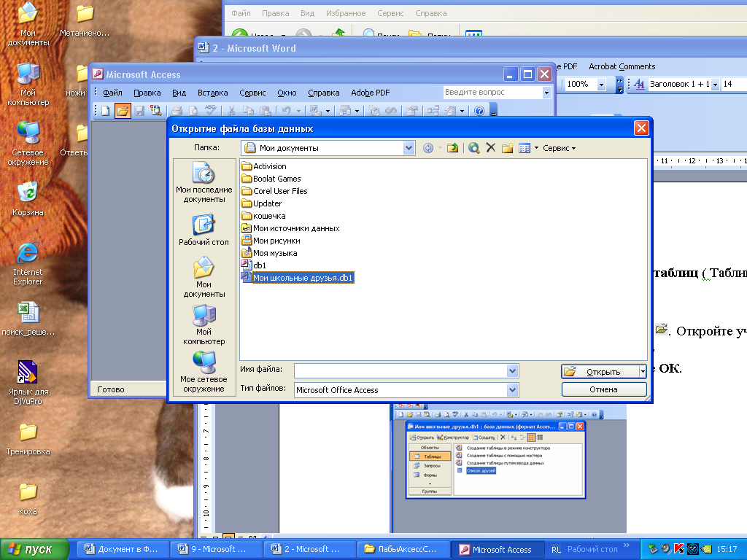
Task: Open the Сервис menu in Access menu bar
Action: coord(252,93)
